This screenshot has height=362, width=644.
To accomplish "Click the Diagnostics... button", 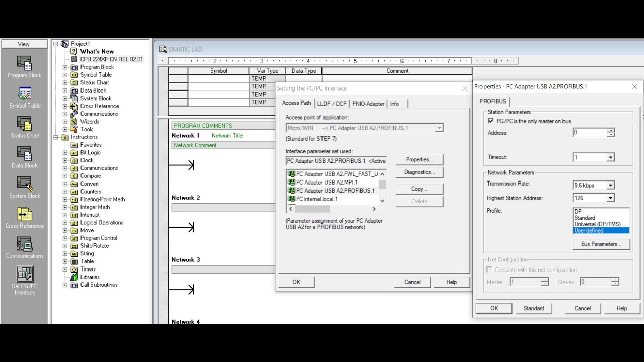I will click(x=420, y=172).
